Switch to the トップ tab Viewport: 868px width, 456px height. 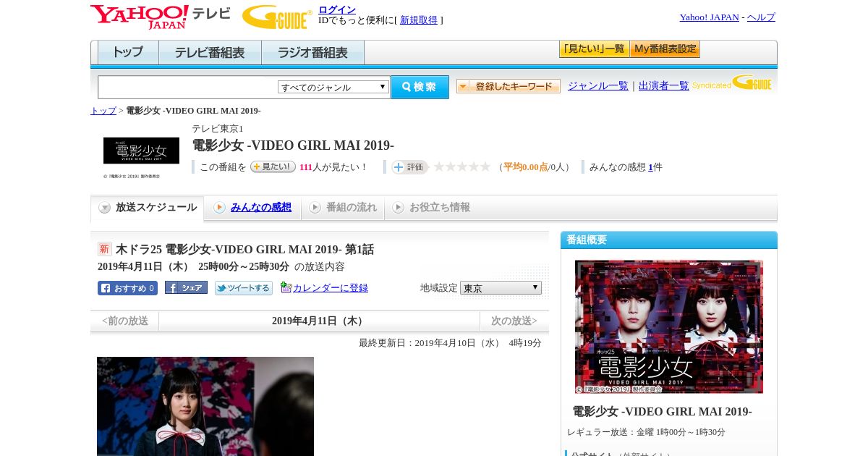coord(128,53)
